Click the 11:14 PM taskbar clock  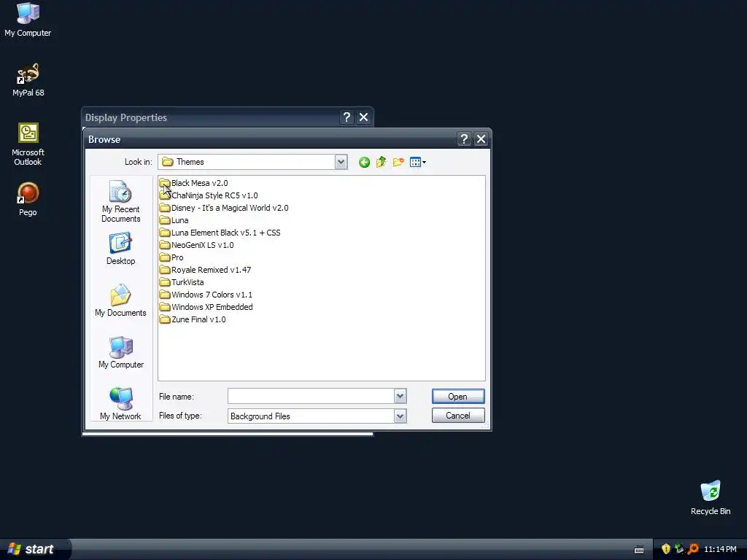[x=720, y=549]
